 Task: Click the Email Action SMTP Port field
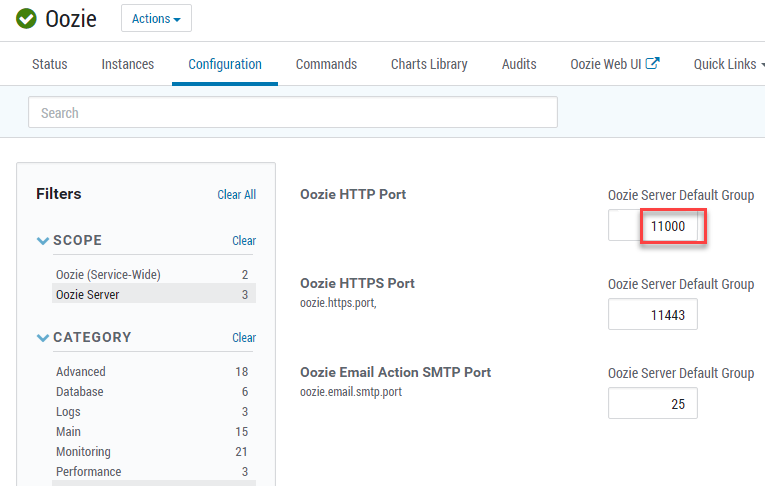[653, 403]
